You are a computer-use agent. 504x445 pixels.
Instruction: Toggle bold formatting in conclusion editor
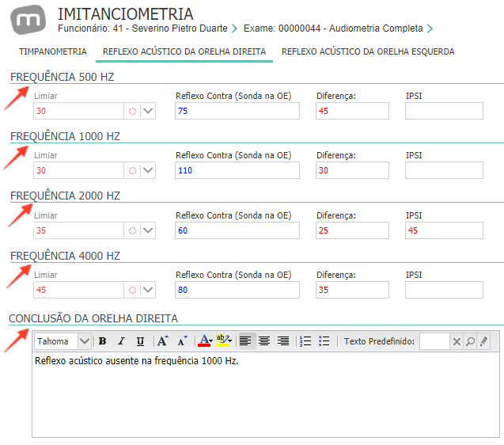click(103, 341)
